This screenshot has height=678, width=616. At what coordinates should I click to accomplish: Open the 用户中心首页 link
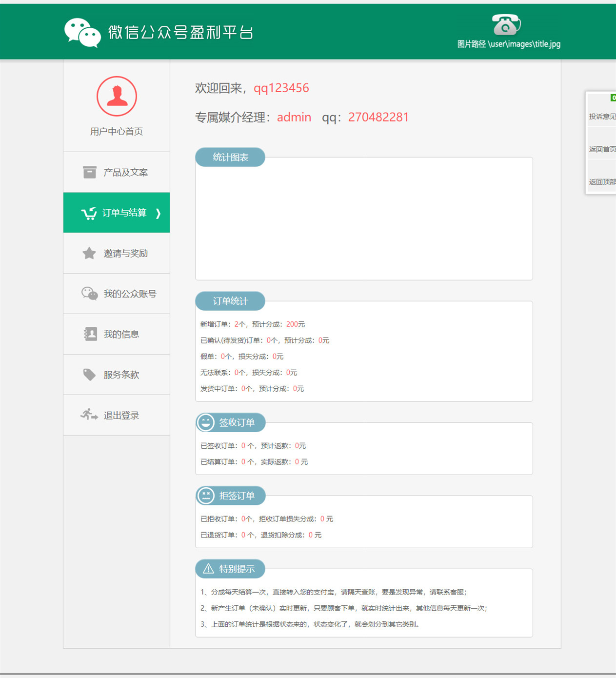(x=117, y=131)
